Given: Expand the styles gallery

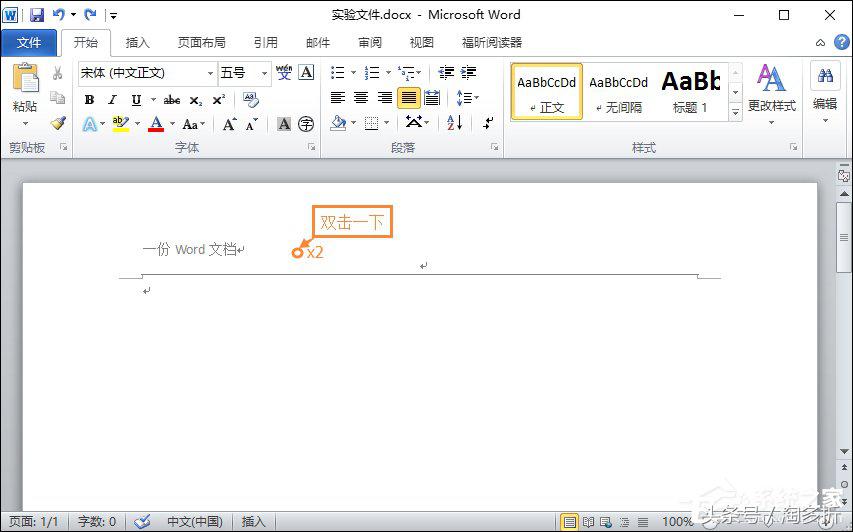Looking at the screenshot, I should click(735, 112).
